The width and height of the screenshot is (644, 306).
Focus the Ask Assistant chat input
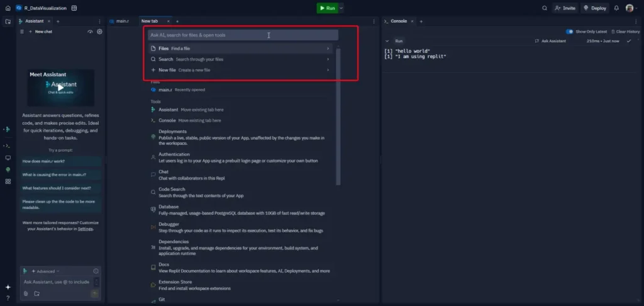57,282
